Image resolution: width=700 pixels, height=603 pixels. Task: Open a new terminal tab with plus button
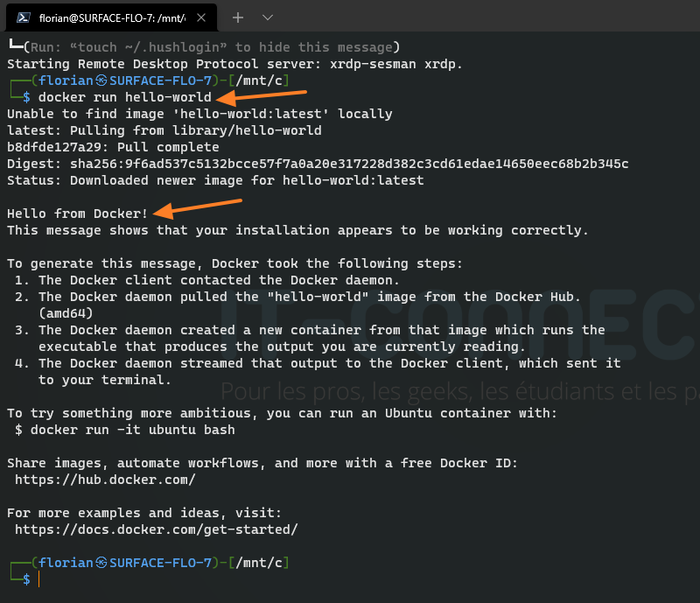pos(238,18)
